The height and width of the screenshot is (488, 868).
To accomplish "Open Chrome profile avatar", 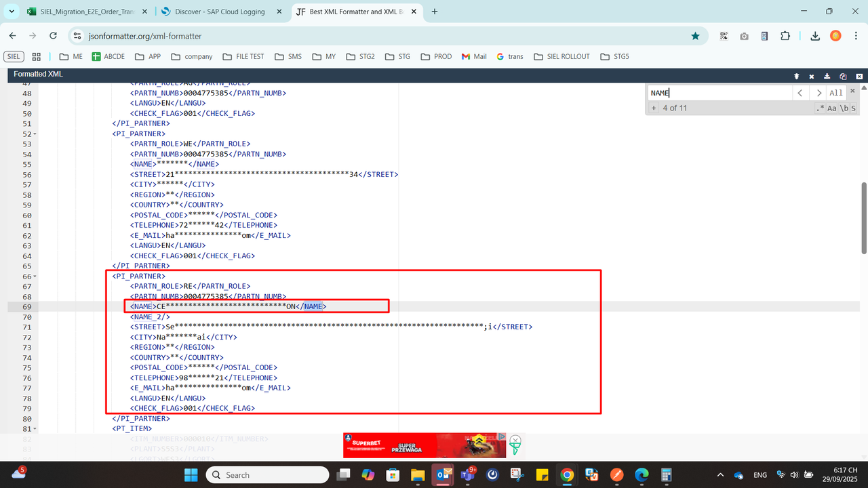I will pyautogui.click(x=835, y=36).
